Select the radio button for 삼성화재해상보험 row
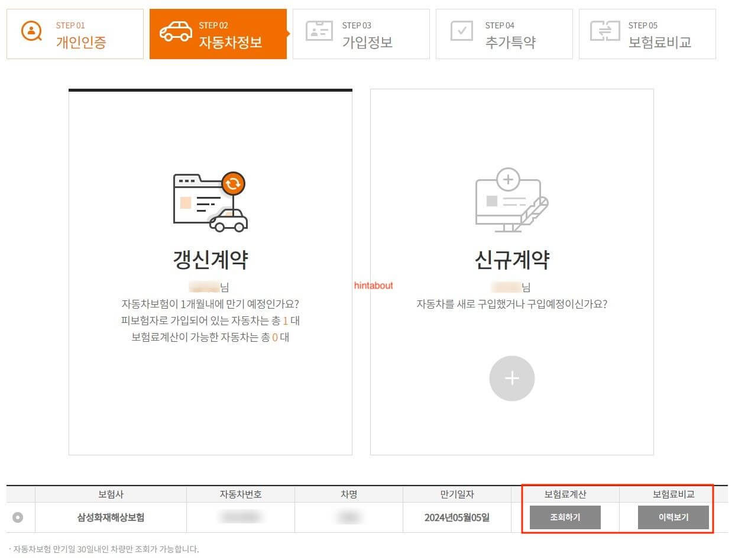This screenshot has height=560, width=735. pyautogui.click(x=18, y=517)
